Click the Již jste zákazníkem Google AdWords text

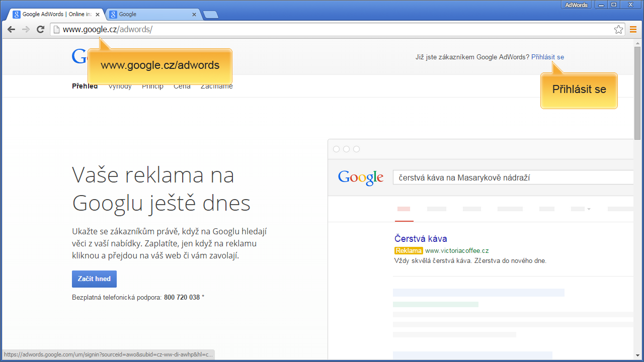(472, 57)
